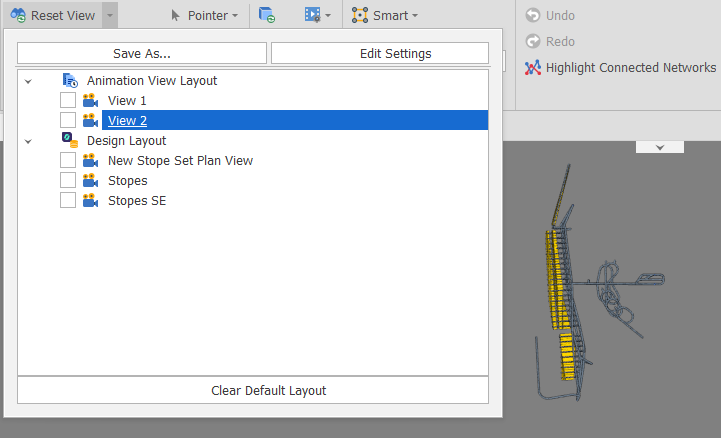Screen dimensions: 721x438
Task: Click the Smart selection box icon
Action: (x=360, y=15)
